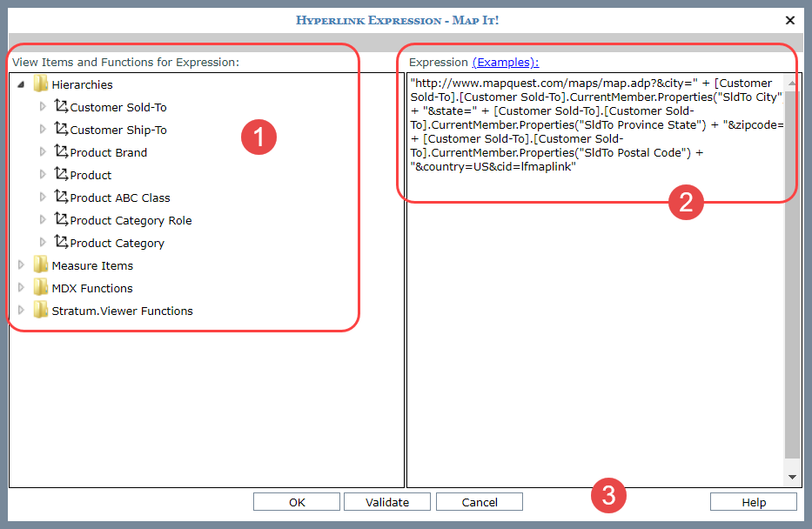Click the Measure Items folder icon

click(x=40, y=265)
